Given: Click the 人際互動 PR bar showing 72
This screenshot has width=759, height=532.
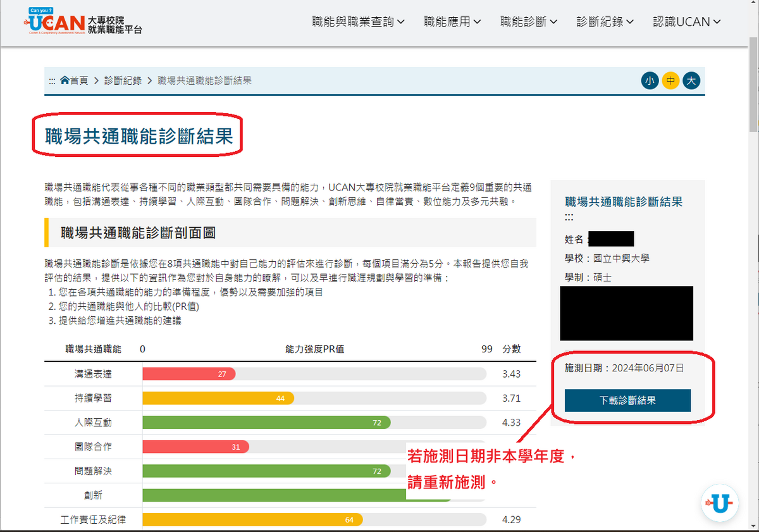Looking at the screenshot, I should (267, 423).
